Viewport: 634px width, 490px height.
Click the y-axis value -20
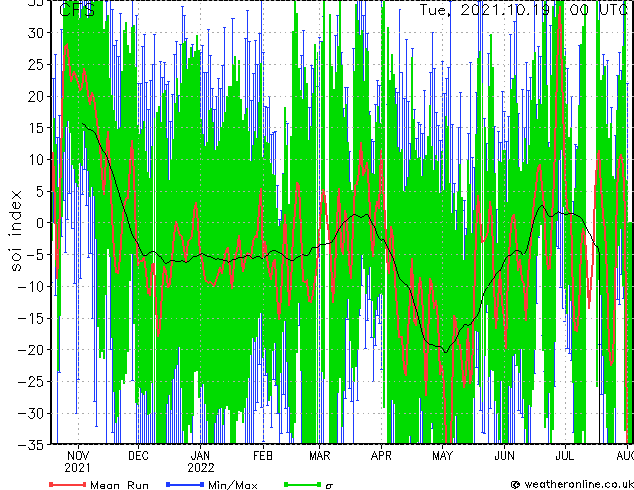(x=31, y=350)
